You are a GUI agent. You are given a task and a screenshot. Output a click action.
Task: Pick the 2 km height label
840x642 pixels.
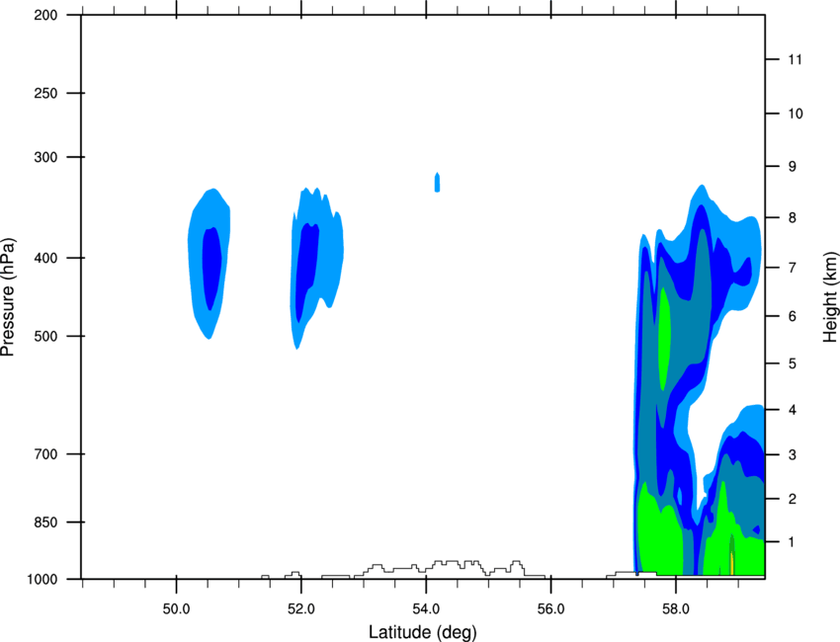pyautogui.click(x=793, y=499)
